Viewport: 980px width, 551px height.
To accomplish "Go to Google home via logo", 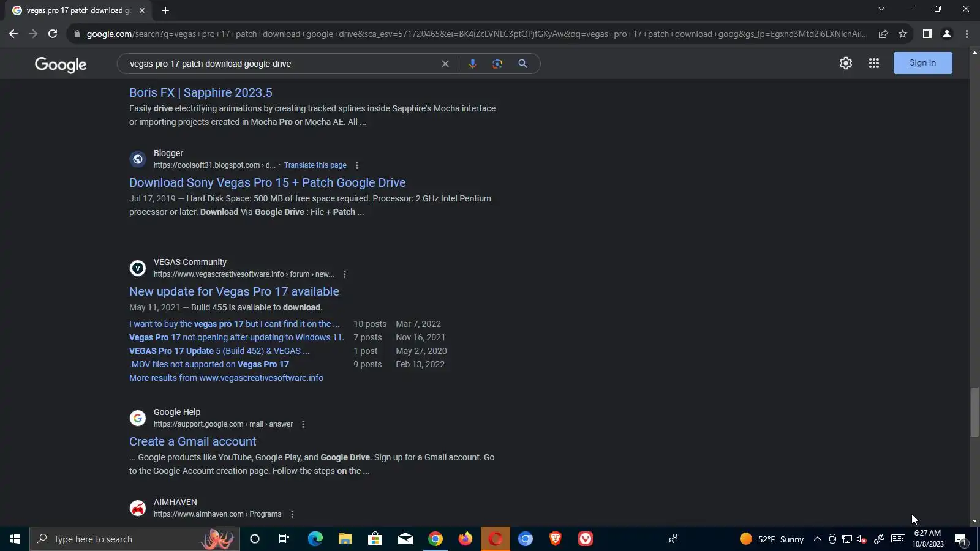I will pyautogui.click(x=61, y=64).
